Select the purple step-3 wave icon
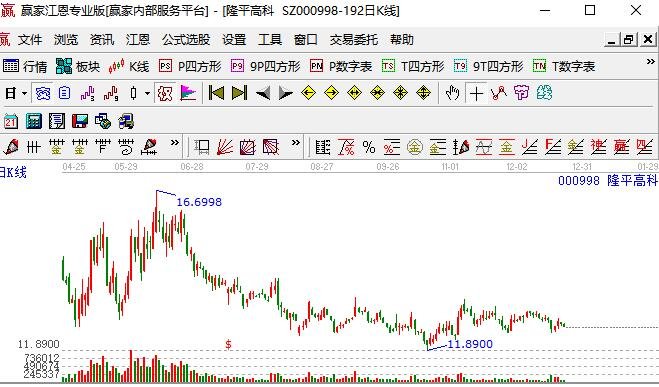This screenshot has width=659, height=387. tap(87, 93)
